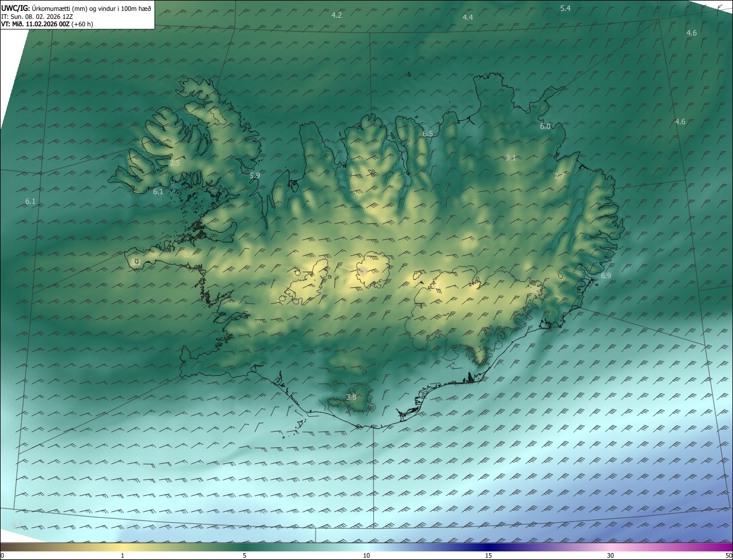Click the 6.1 value label over the ocean west of Iceland

point(30,201)
